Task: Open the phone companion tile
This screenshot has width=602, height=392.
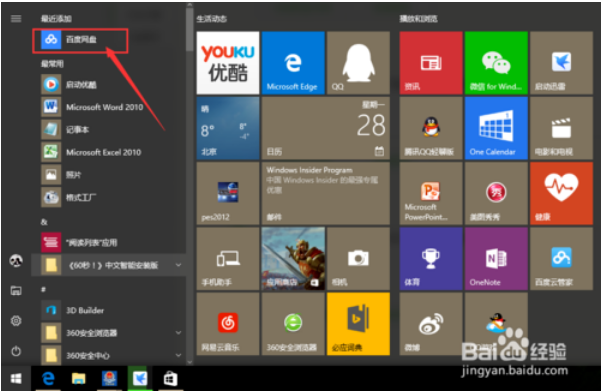Action: (x=228, y=258)
